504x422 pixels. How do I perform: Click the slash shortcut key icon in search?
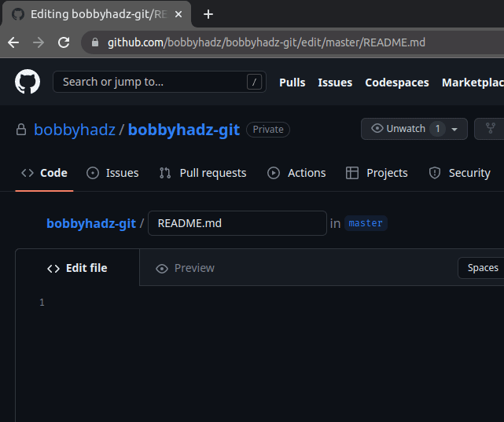click(254, 83)
